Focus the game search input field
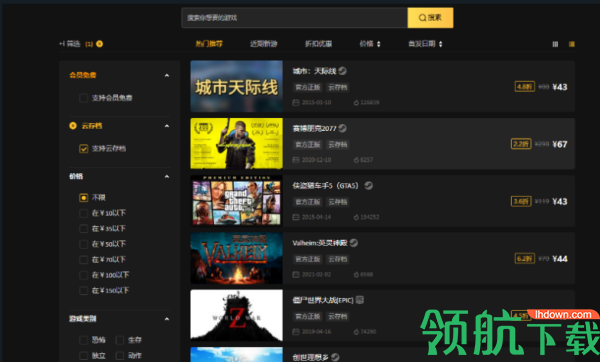The width and height of the screenshot is (600, 362). 295,18
